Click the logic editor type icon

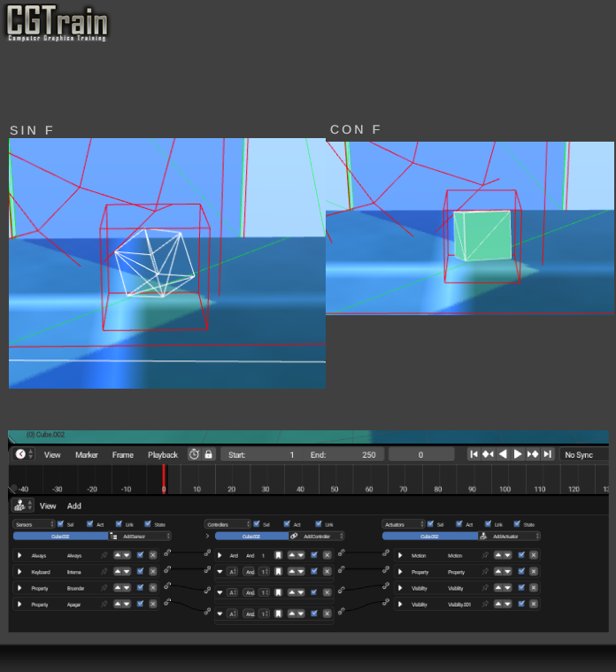pos(19,506)
